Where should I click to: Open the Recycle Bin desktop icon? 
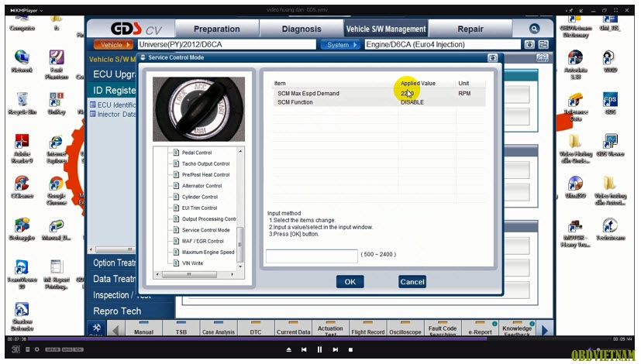coord(22,103)
